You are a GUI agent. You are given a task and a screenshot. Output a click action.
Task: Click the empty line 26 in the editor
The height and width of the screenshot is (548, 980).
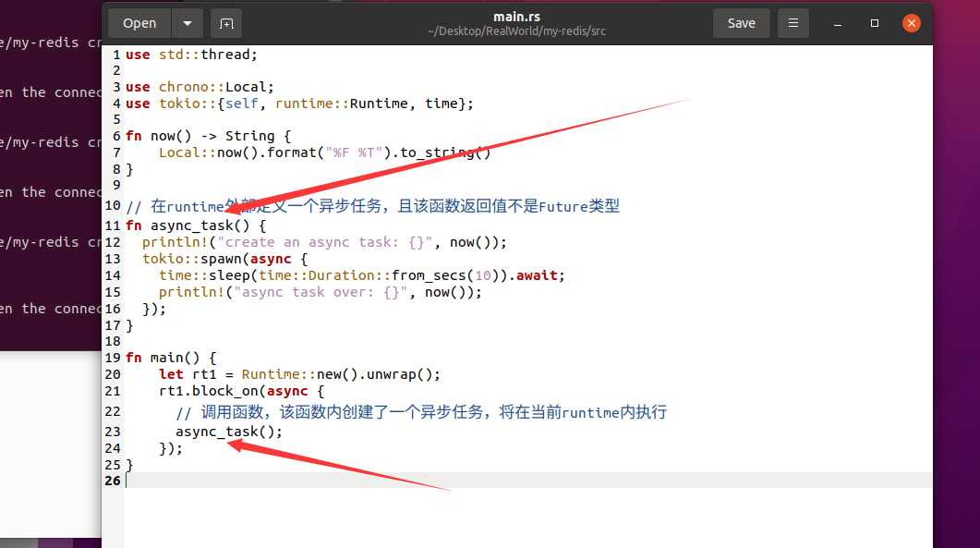(528, 481)
